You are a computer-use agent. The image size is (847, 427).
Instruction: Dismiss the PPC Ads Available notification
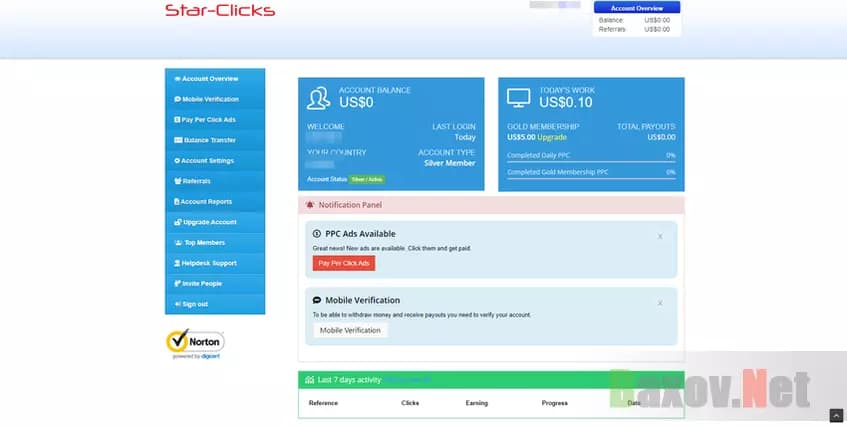point(660,237)
